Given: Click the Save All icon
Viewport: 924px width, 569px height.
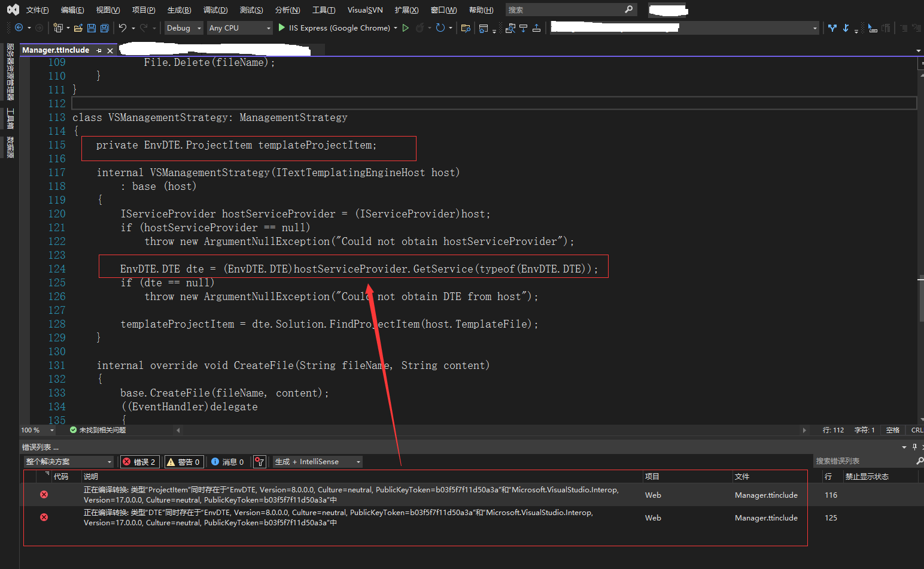Looking at the screenshot, I should pyautogui.click(x=104, y=28).
